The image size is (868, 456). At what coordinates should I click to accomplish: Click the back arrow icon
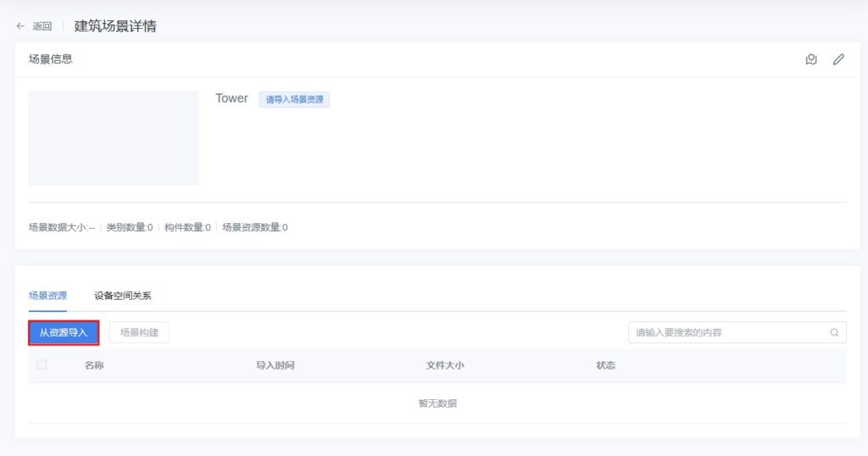20,26
